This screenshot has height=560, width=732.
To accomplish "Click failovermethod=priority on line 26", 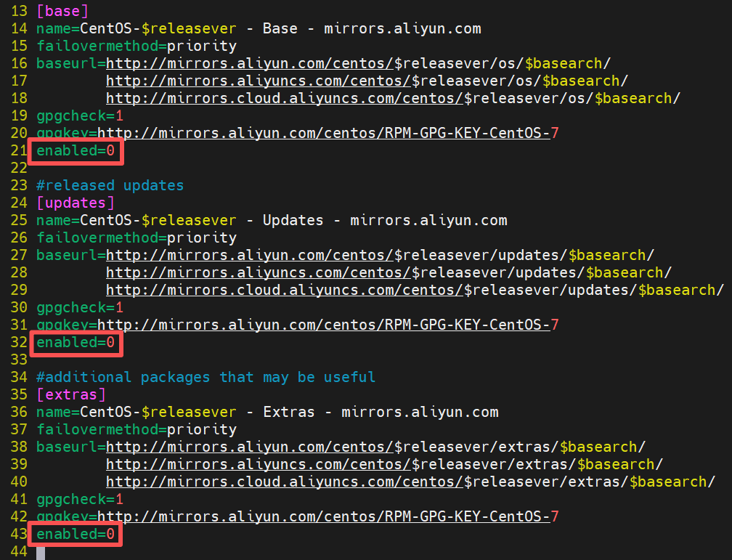I will click(x=137, y=238).
